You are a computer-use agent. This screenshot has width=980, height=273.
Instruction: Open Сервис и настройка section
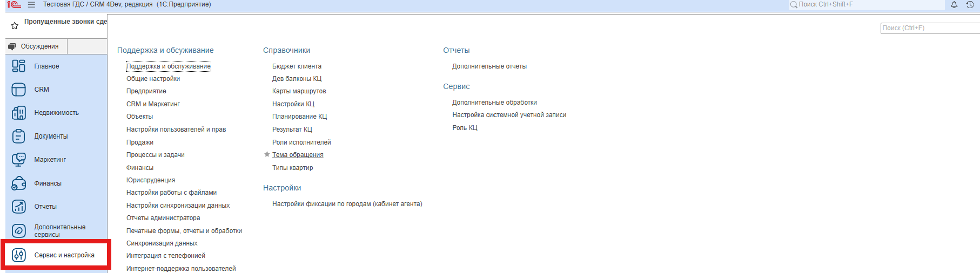point(64,255)
